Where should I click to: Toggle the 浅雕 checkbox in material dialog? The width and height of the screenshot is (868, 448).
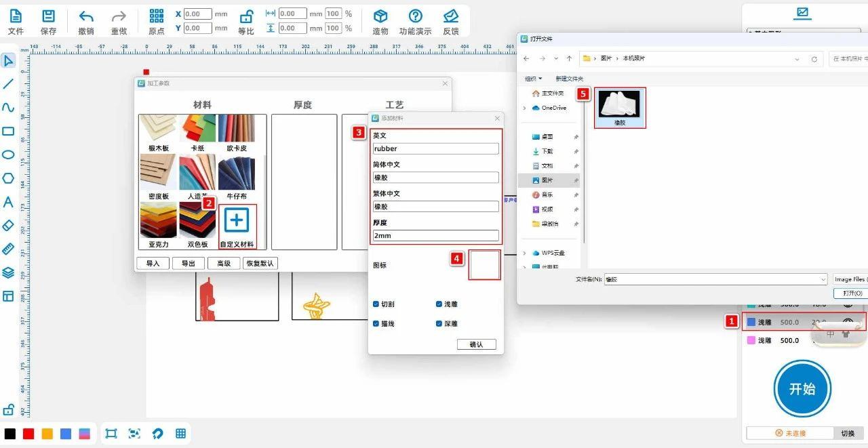(439, 304)
